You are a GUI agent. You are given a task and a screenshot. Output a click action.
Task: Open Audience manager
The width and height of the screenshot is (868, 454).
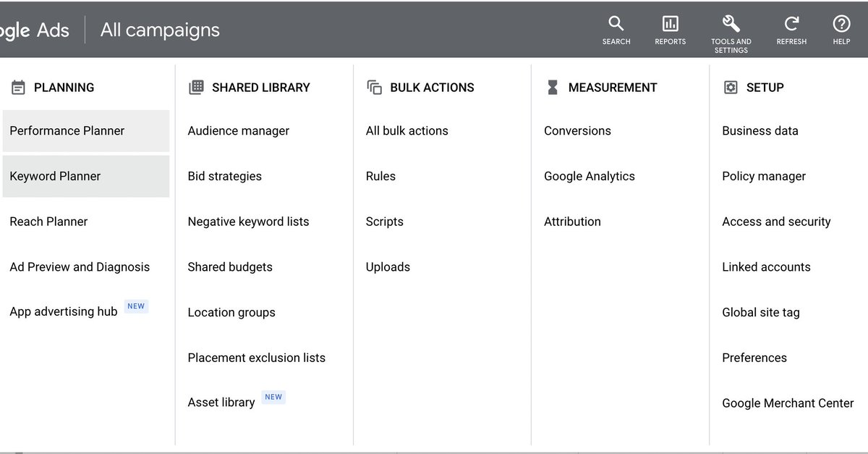click(238, 131)
